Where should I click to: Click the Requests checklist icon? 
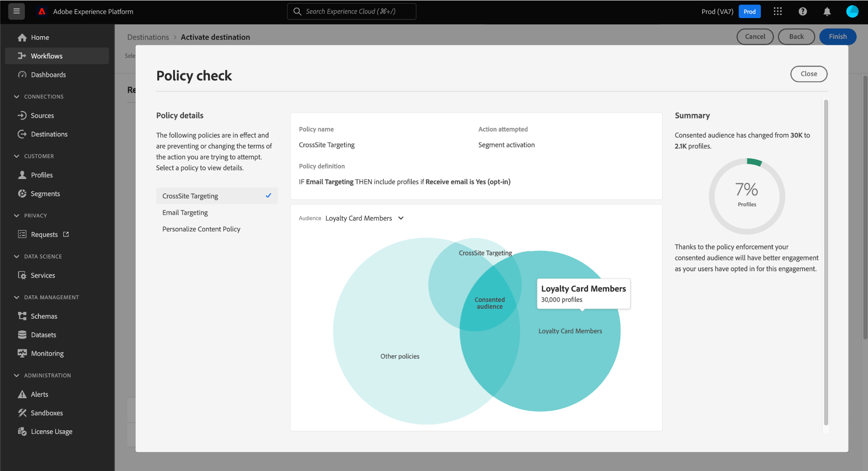pyautogui.click(x=22, y=234)
